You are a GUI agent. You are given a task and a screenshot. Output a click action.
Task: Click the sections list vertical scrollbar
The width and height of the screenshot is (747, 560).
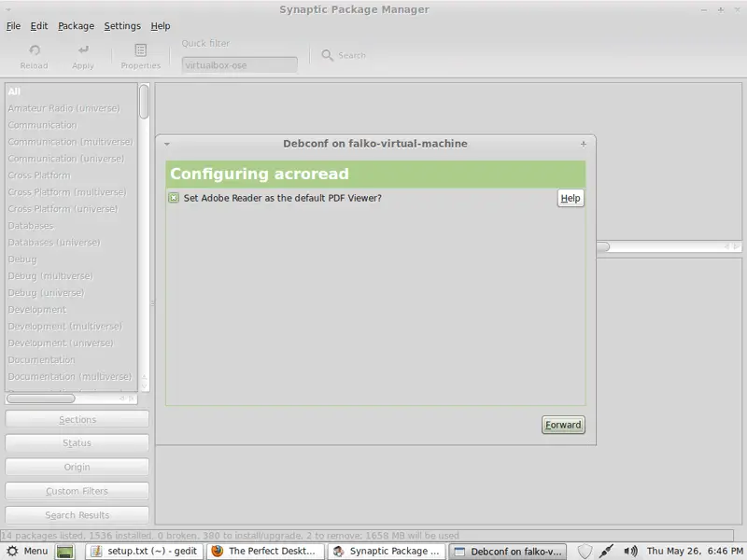tap(144, 237)
